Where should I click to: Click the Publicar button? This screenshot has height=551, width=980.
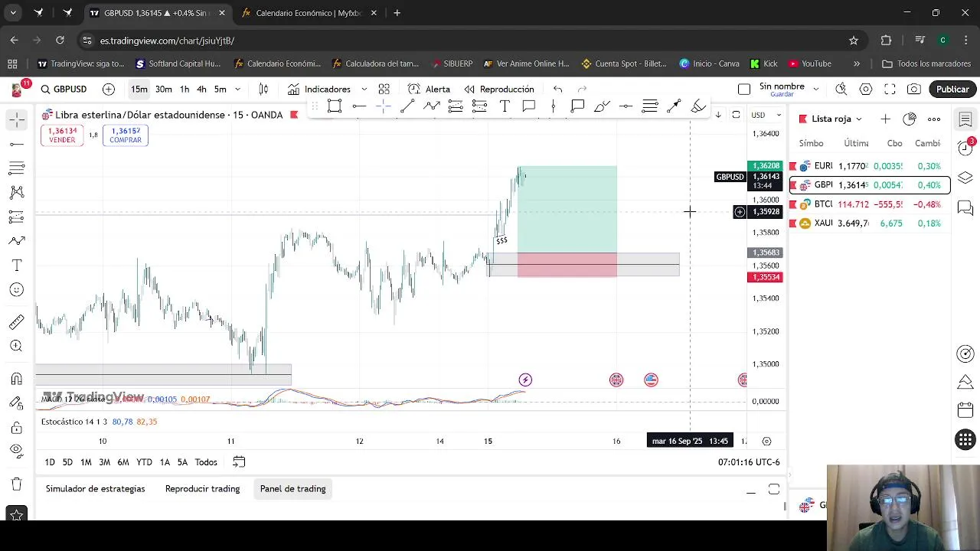952,90
